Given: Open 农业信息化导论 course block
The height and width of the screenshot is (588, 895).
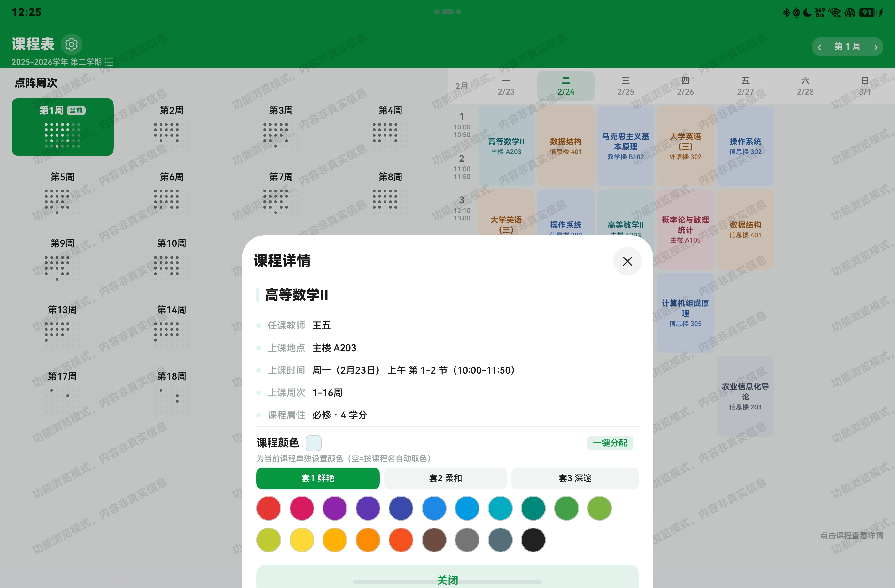Looking at the screenshot, I should tap(745, 396).
